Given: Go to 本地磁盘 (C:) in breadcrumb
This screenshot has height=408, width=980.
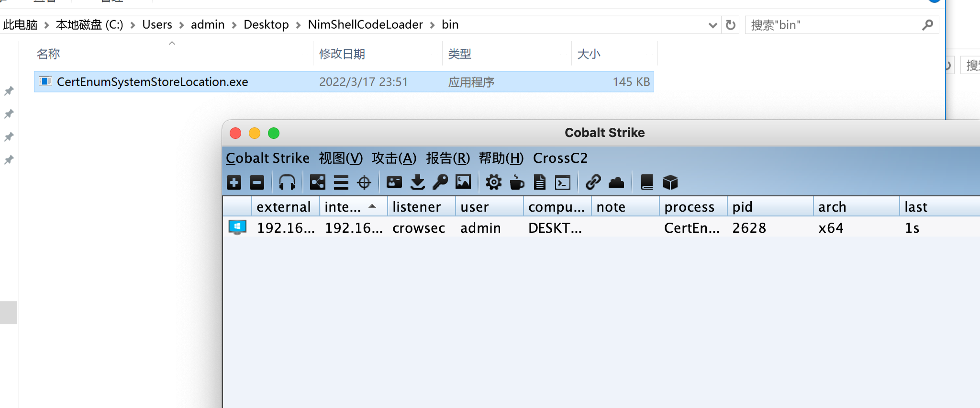Looking at the screenshot, I should point(89,25).
